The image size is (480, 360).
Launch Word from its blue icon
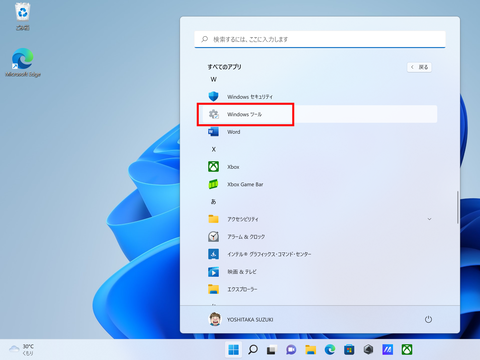(213, 132)
